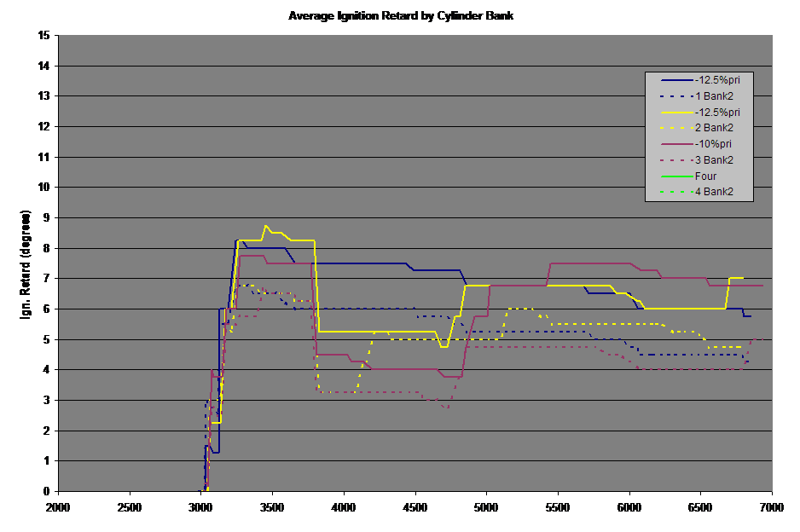This screenshot has height=532, width=800.
Task: Select the 1 Bank2 legend label
Action: 714,96
